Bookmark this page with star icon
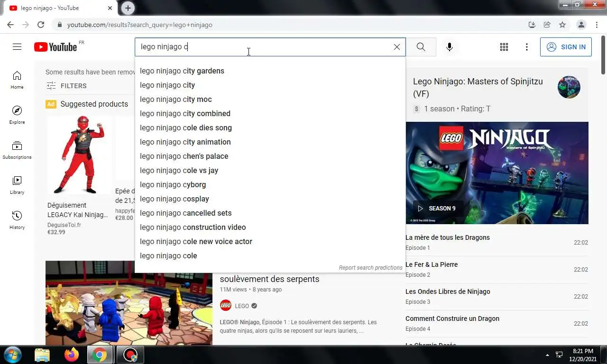This screenshot has width=607, height=364. coord(562,25)
